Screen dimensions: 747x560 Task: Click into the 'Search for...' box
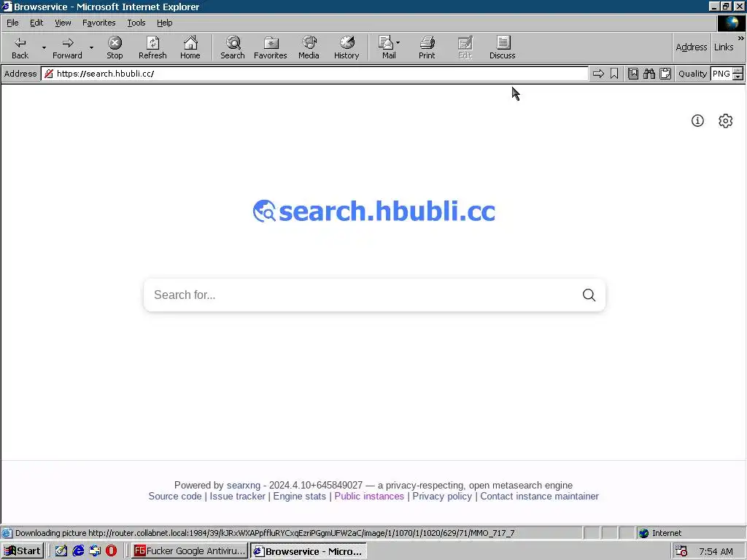362,295
